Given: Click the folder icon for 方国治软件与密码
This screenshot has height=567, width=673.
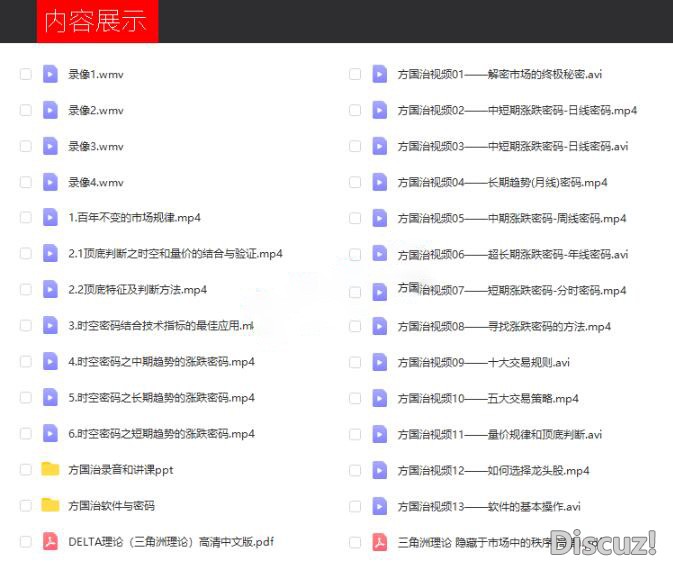Looking at the screenshot, I should pos(50,505).
